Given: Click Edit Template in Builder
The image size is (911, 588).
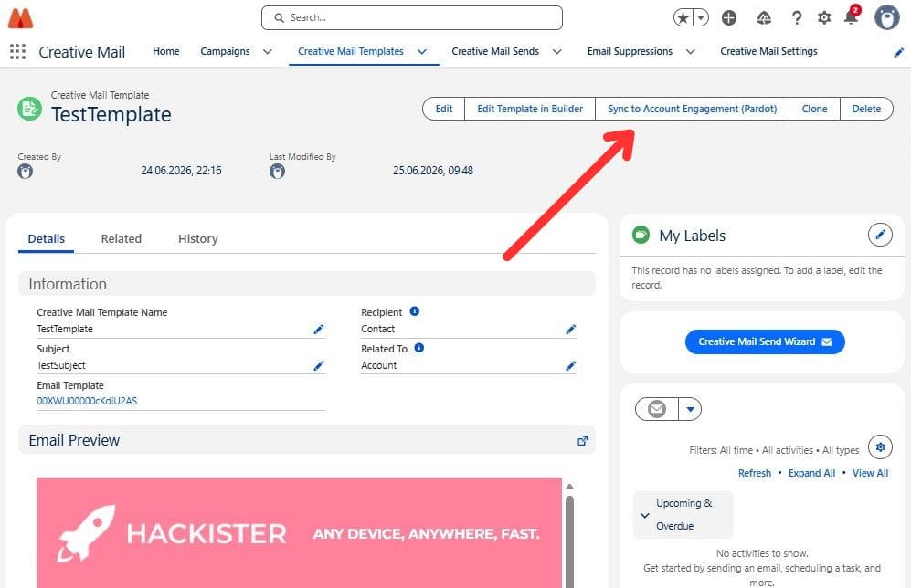Looking at the screenshot, I should [x=530, y=109].
